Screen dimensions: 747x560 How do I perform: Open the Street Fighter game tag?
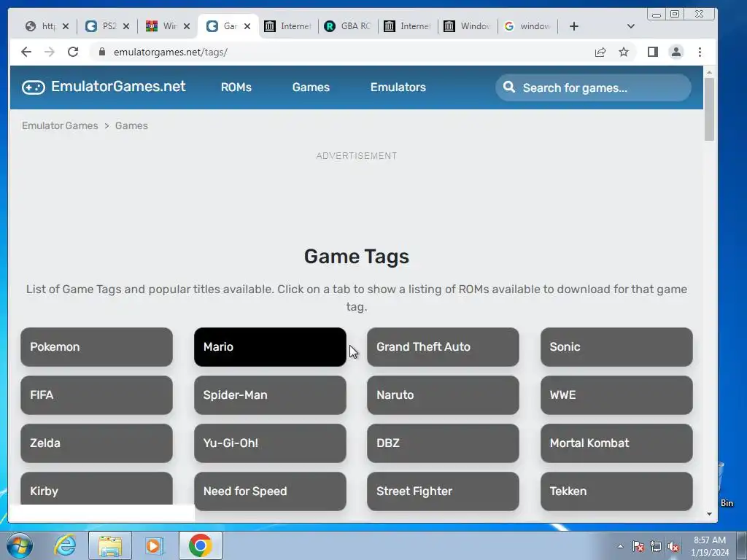pos(443,491)
